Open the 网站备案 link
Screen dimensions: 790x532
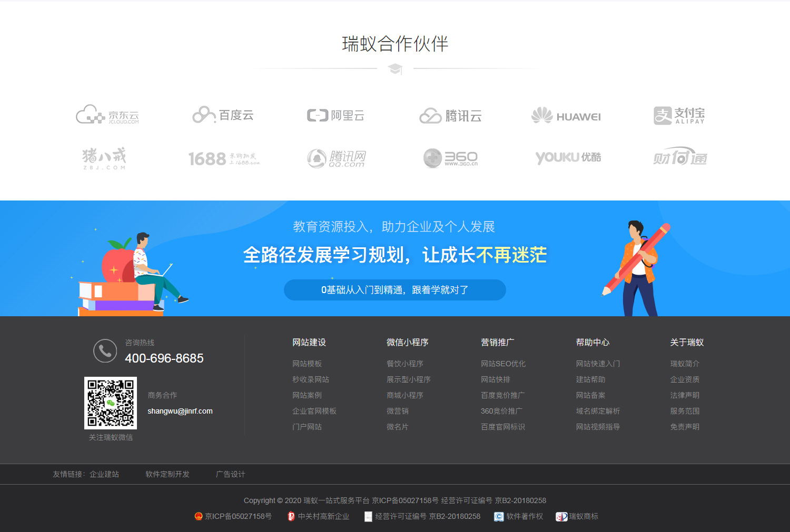click(591, 395)
